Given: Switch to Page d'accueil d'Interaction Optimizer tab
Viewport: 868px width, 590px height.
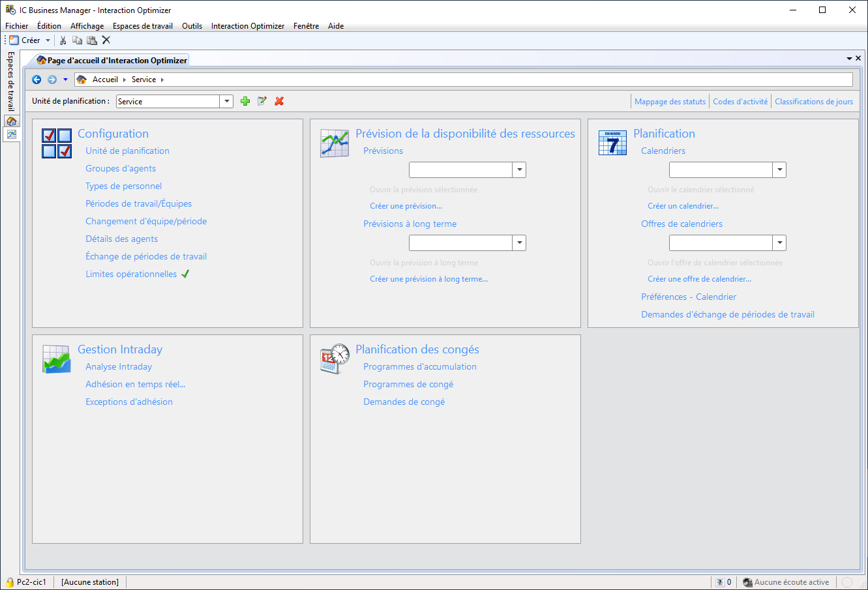Looking at the screenshot, I should 112,61.
